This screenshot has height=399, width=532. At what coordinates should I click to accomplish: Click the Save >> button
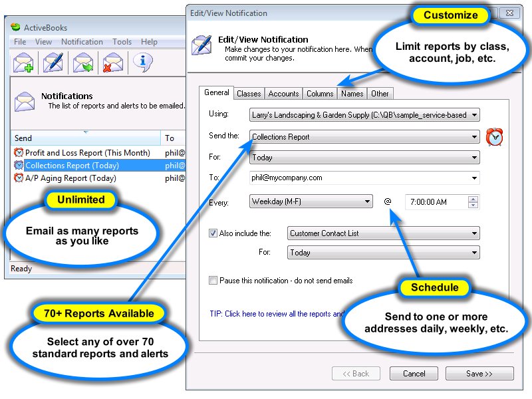click(479, 374)
